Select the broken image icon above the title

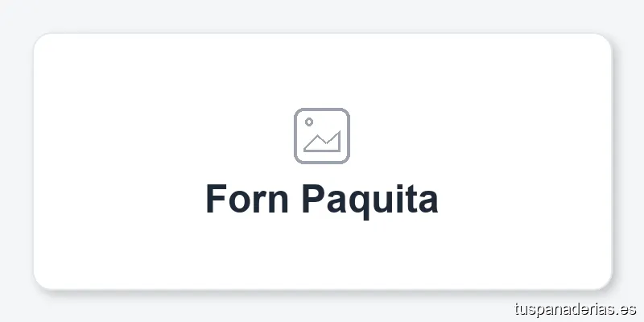(x=321, y=135)
